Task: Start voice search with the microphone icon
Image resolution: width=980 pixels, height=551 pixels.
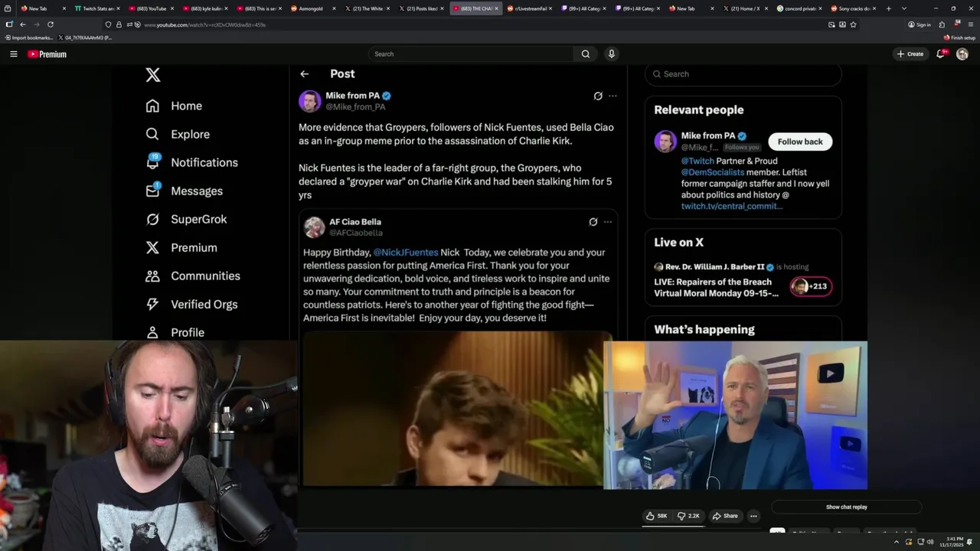Action: pyautogui.click(x=611, y=54)
